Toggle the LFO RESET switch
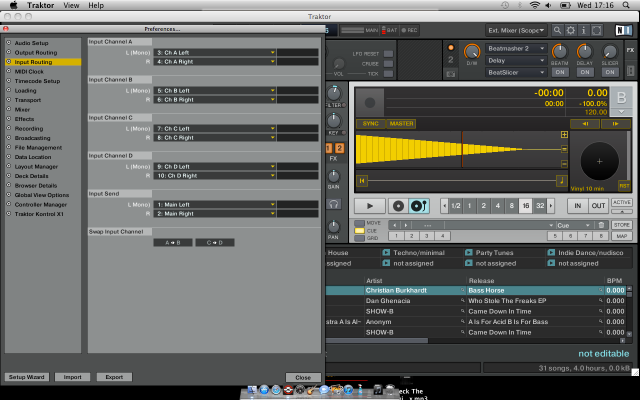This screenshot has height=400, width=640. tap(388, 54)
